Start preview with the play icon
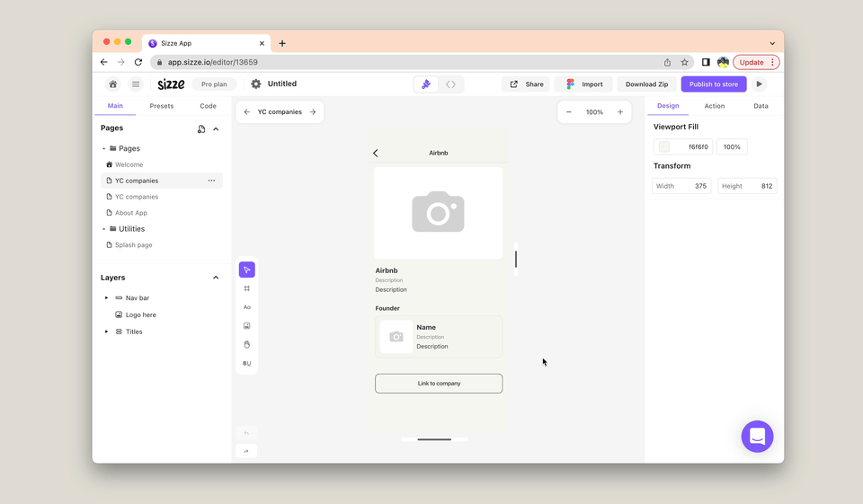This screenshot has width=863, height=504. click(759, 84)
